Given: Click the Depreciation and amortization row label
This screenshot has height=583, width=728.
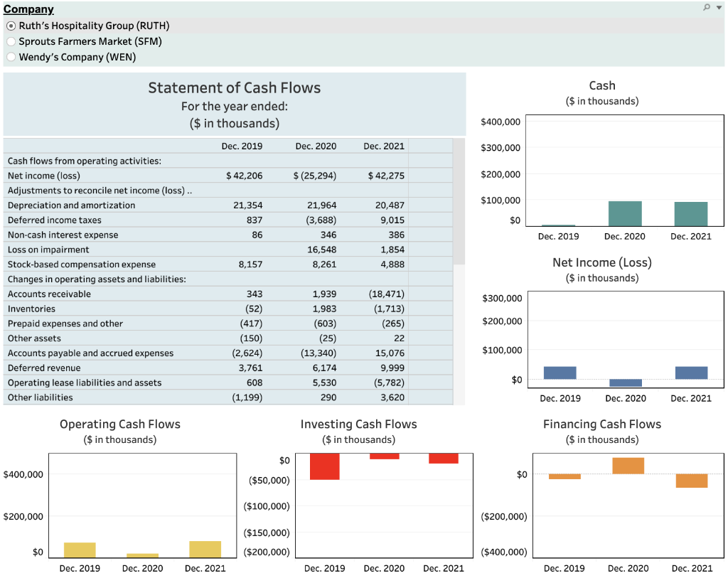Looking at the screenshot, I should pos(72,205).
